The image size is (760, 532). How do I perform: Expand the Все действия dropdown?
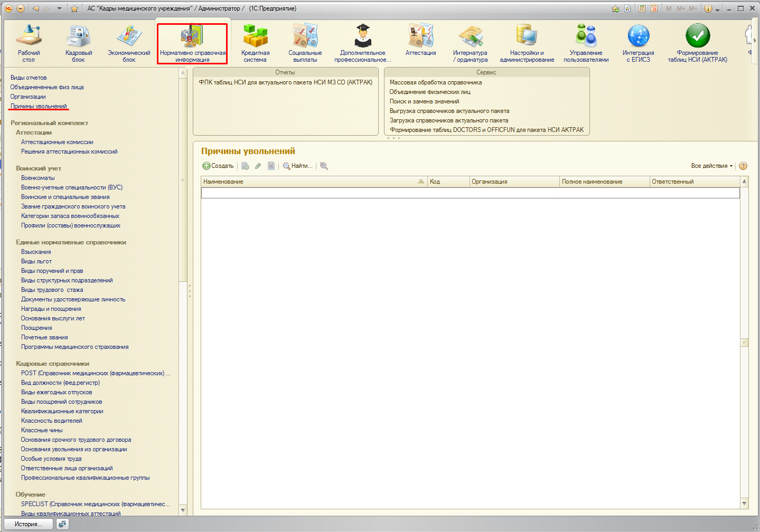(x=711, y=166)
